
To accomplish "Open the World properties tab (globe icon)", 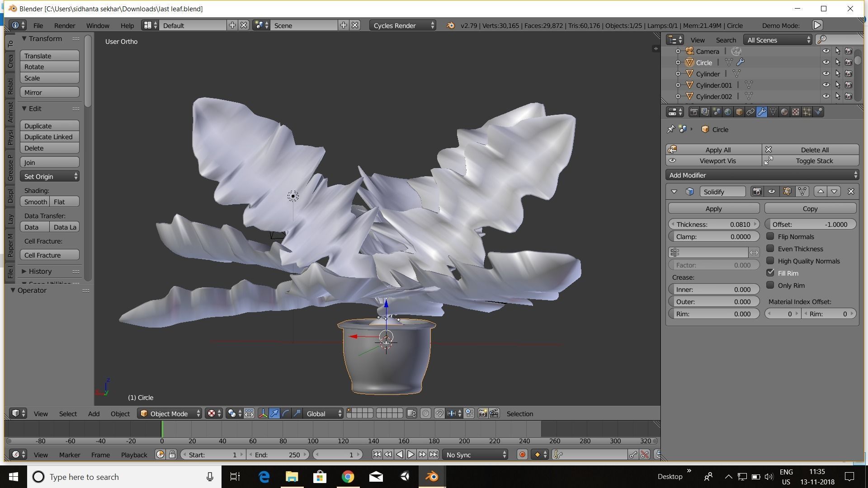I will point(728,112).
